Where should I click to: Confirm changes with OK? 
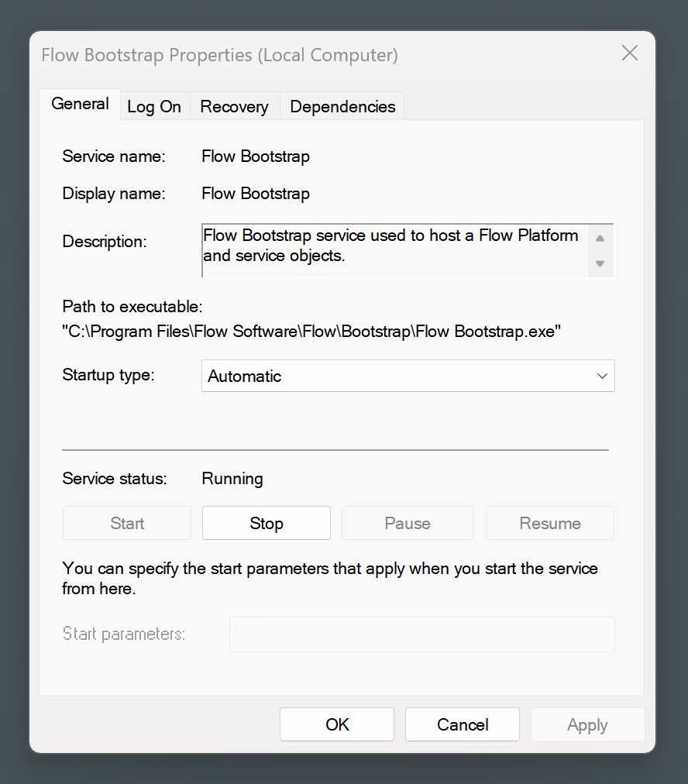tap(336, 724)
